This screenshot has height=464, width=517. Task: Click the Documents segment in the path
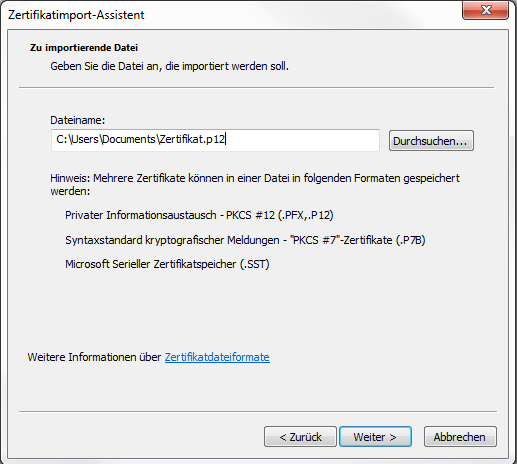coord(129,139)
